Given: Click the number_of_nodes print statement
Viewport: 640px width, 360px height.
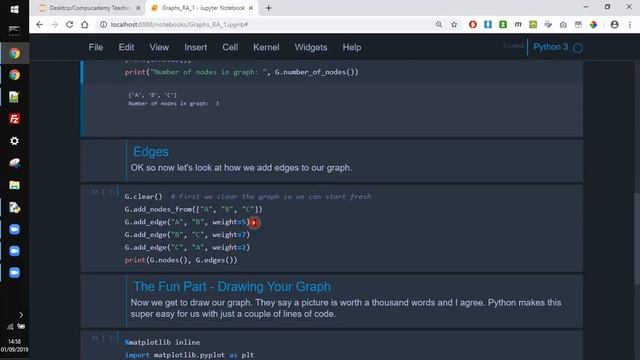Looking at the screenshot, I should (x=242, y=72).
